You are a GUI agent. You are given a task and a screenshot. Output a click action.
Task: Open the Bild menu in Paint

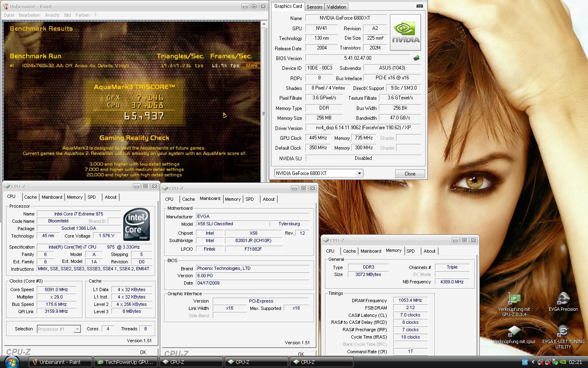coord(67,15)
